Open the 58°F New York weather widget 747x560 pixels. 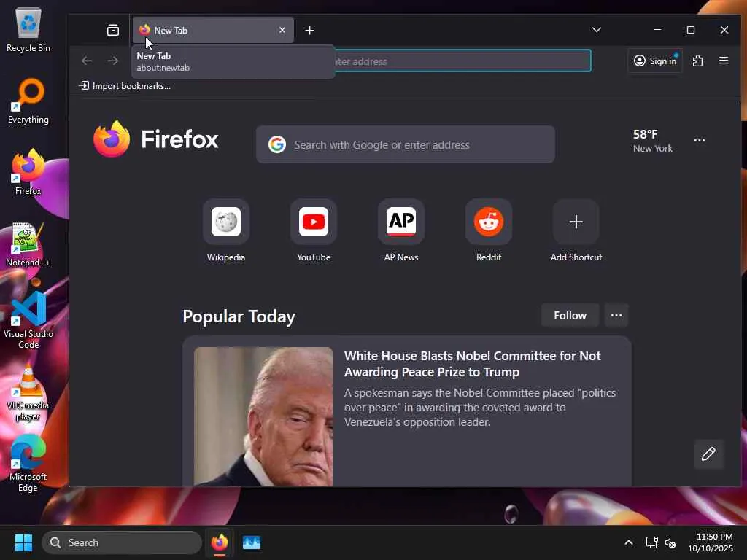pyautogui.click(x=653, y=141)
